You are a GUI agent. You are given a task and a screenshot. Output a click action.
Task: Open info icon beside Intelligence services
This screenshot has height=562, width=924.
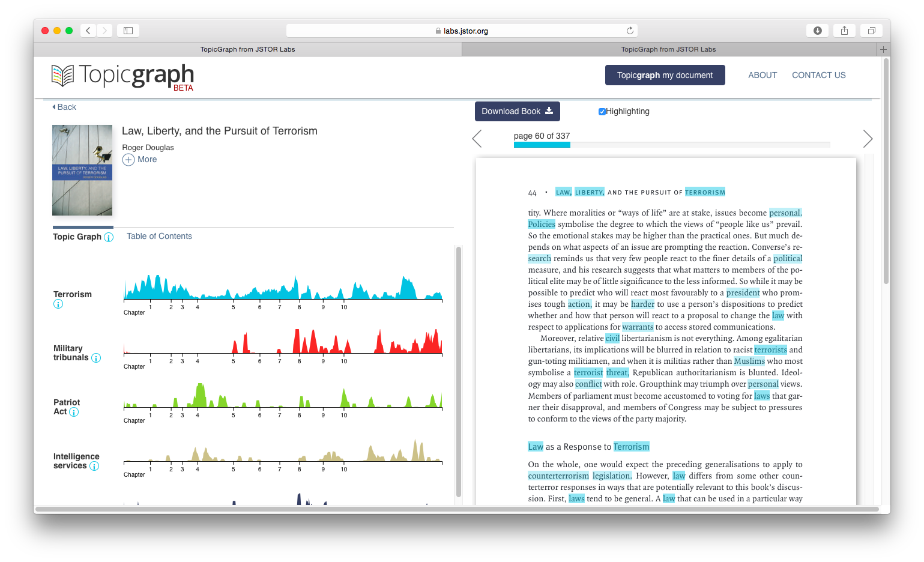click(x=94, y=466)
